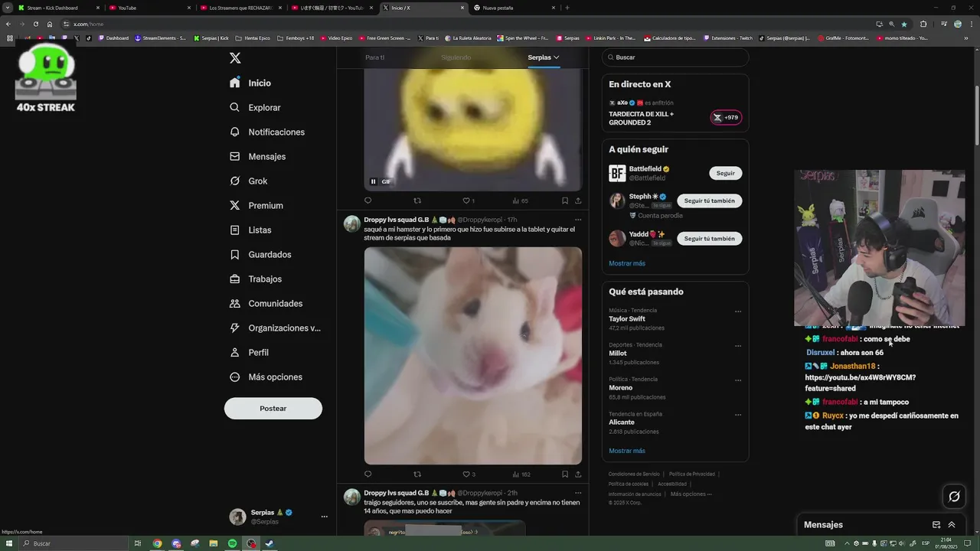Click the Buscar search field on X
The width and height of the screenshot is (980, 551).
click(x=675, y=57)
